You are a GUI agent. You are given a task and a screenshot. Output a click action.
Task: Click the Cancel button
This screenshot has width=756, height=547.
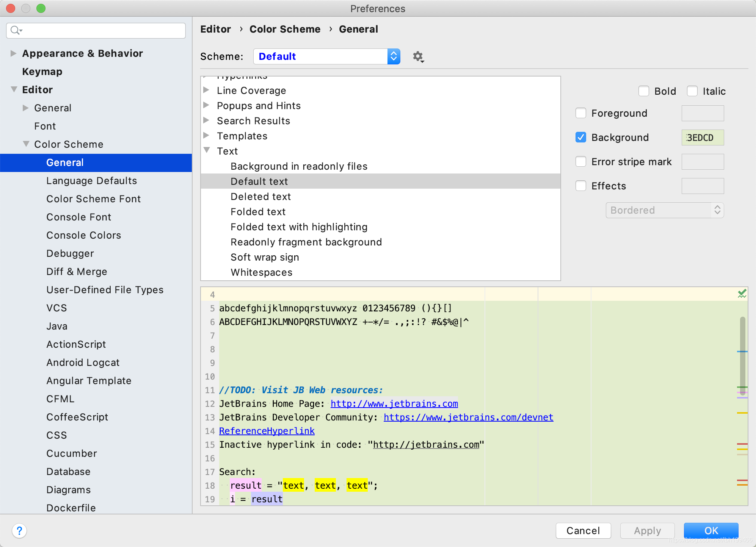[x=582, y=530]
